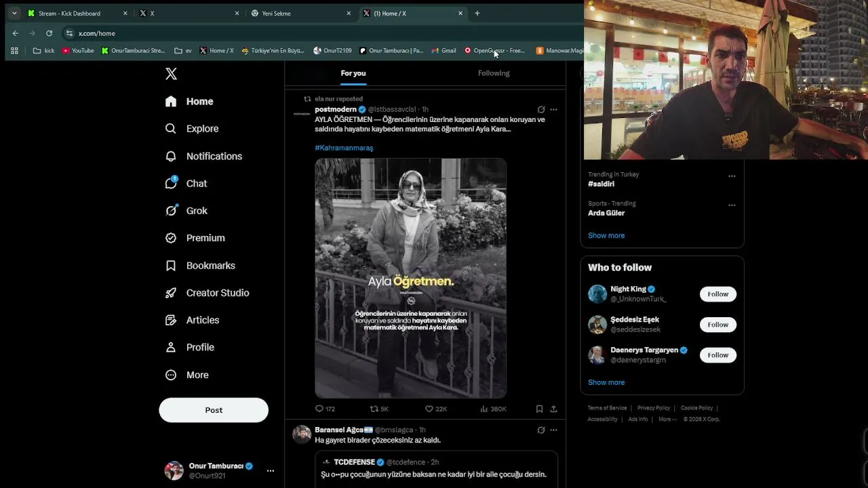Repost the postmodern post

coord(379,409)
